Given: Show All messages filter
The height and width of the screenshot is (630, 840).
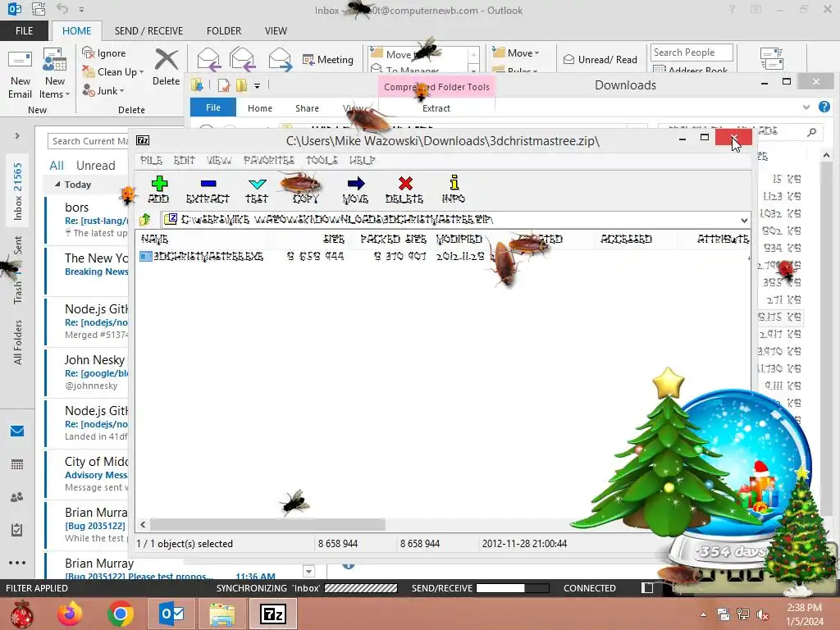Looking at the screenshot, I should click(57, 166).
